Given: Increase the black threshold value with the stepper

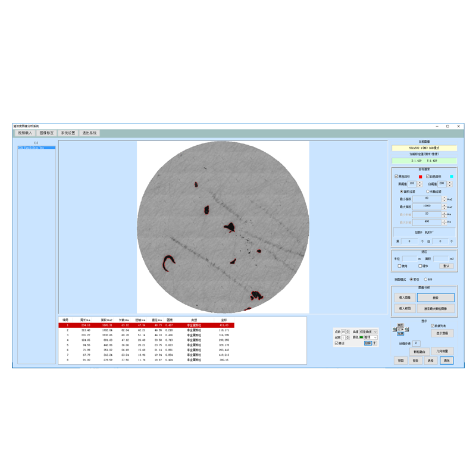Looking at the screenshot, I should click(x=420, y=183).
